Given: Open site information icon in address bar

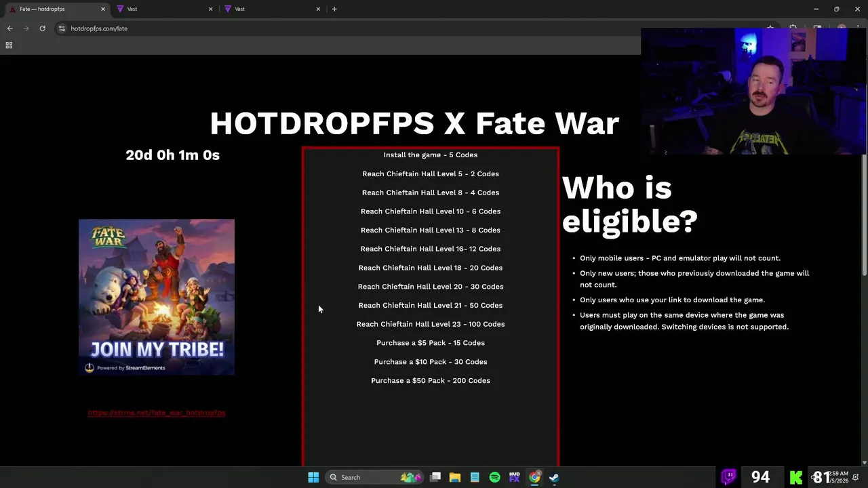Looking at the screenshot, I should click(62, 28).
